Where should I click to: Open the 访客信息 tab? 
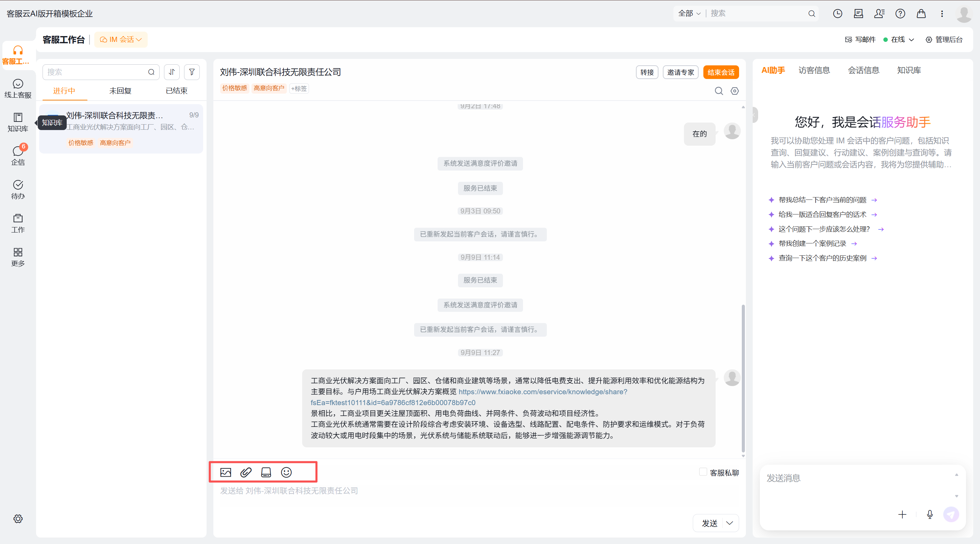tap(814, 70)
